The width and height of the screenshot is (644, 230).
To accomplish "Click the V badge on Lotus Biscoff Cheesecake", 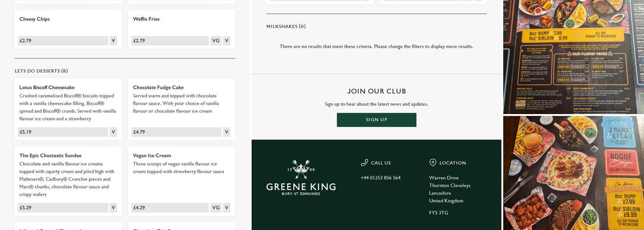I will 113,132.
